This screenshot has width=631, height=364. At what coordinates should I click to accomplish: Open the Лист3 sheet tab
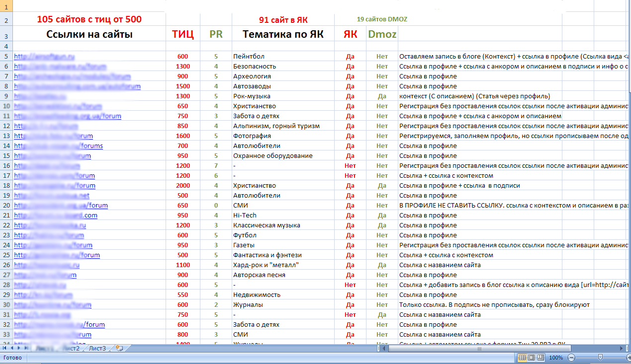(97, 349)
